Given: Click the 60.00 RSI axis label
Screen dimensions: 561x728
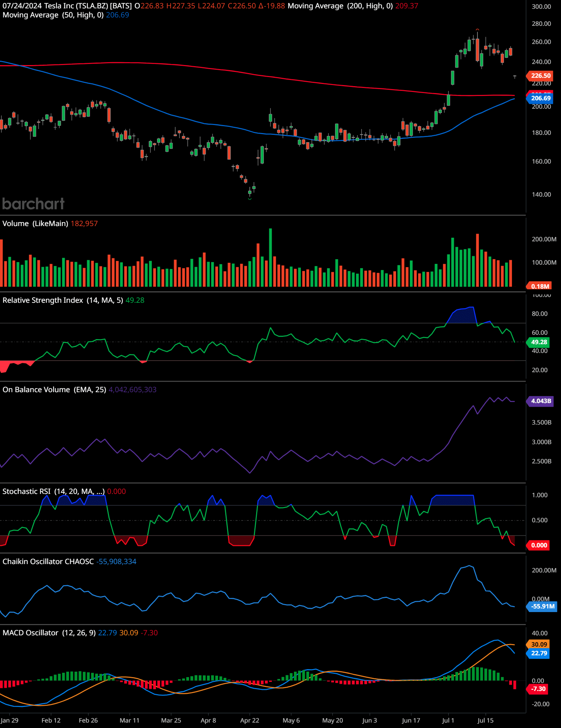Looking at the screenshot, I should pyautogui.click(x=540, y=333).
